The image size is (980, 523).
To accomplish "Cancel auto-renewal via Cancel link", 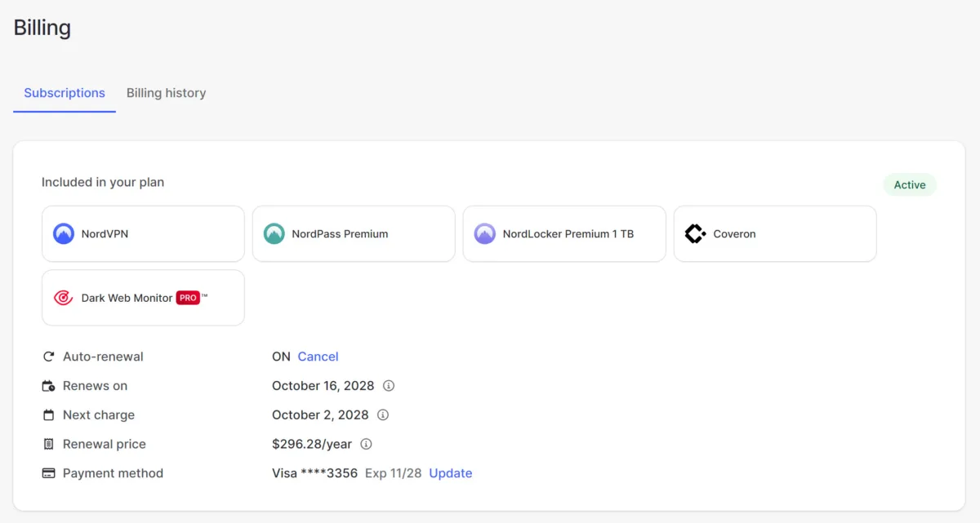I will tap(318, 357).
